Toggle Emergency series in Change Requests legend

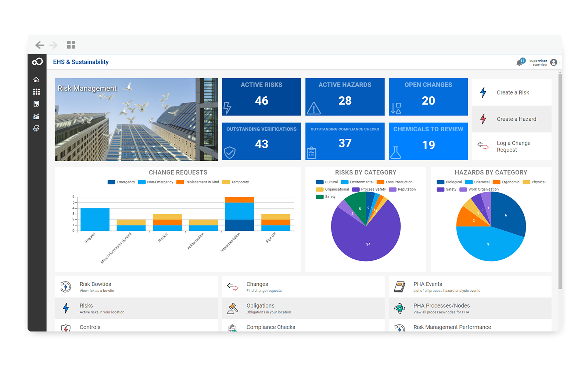pyautogui.click(x=121, y=182)
